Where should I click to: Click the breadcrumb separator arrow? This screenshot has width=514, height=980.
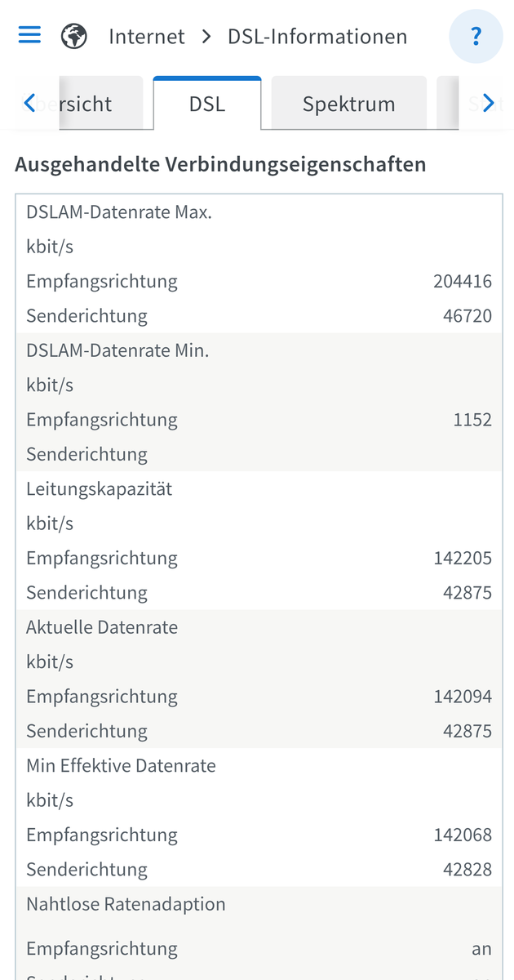206,37
